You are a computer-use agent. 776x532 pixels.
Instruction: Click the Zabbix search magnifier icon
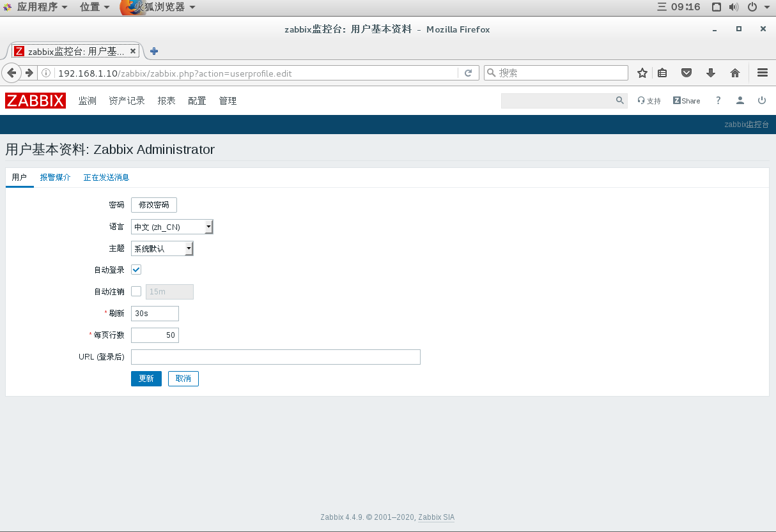(619, 100)
